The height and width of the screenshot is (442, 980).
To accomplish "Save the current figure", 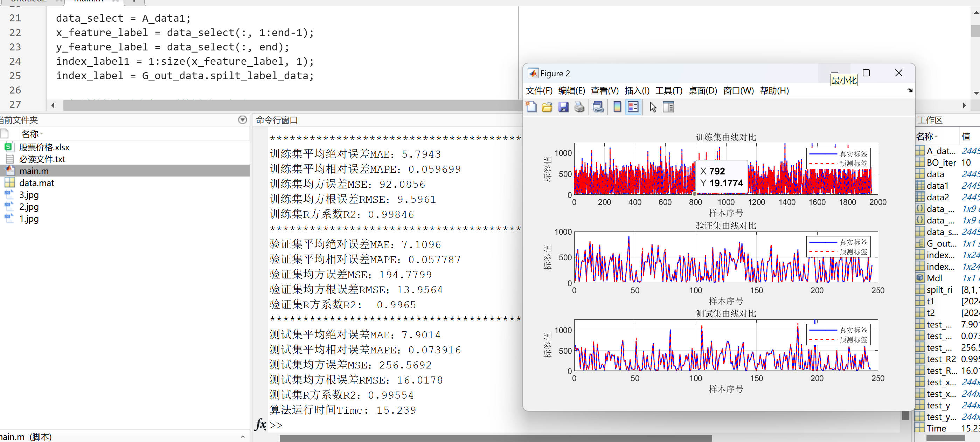I will coord(563,107).
